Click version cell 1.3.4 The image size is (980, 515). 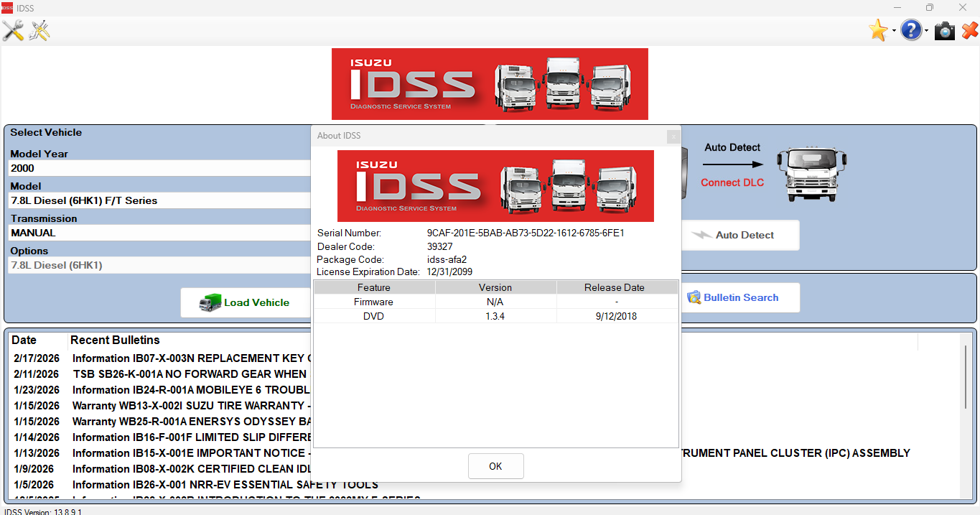pyautogui.click(x=495, y=316)
